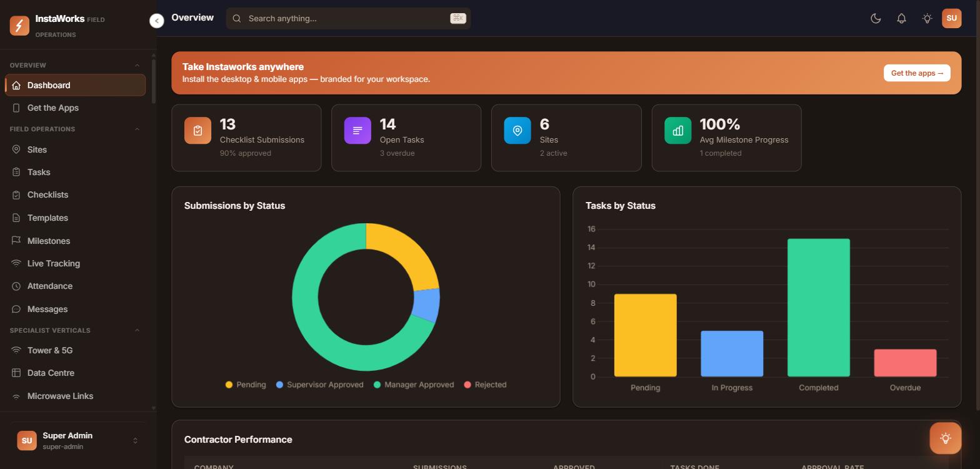This screenshot has height=469, width=980.
Task: Open Messages in the sidebar
Action: (76, 309)
